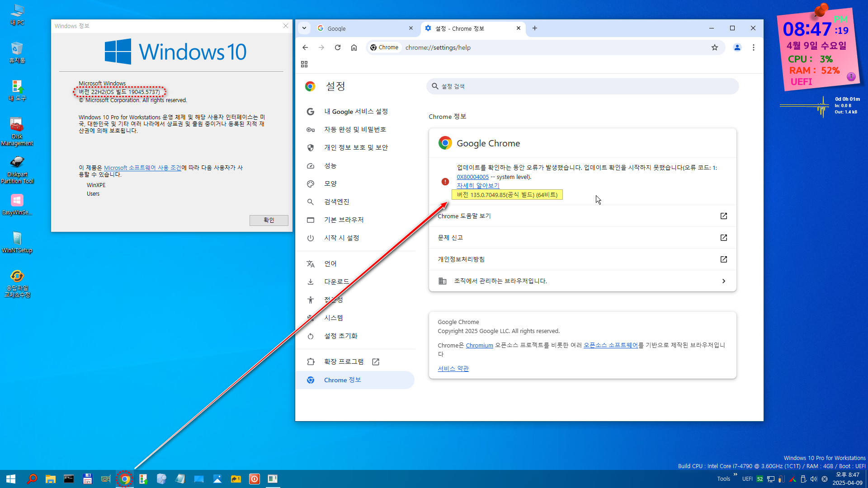This screenshot has height=488, width=868.
Task: Expand the tab search dropdown arrow
Action: pyautogui.click(x=304, y=28)
